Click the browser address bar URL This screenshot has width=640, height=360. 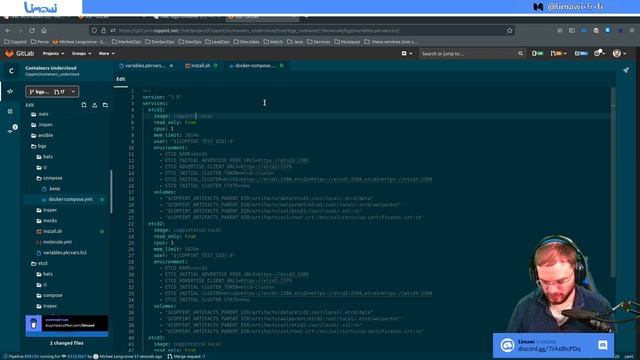[259, 30]
